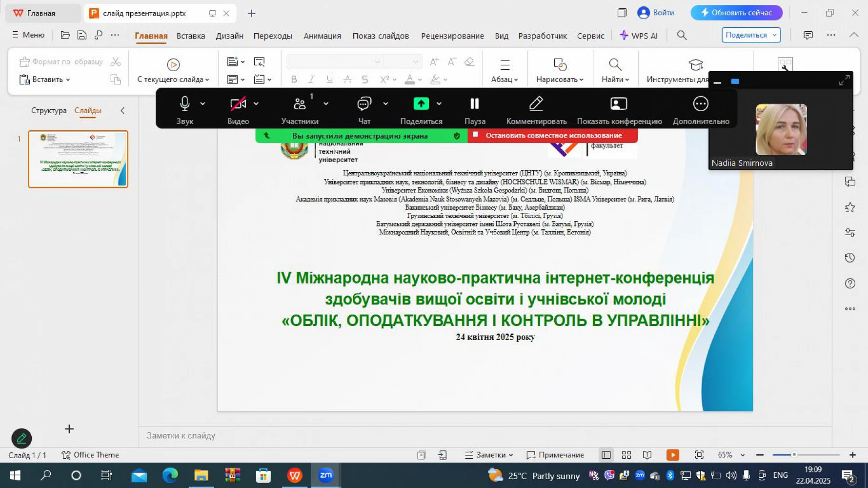
Task: Click Примечание comment button
Action: pyautogui.click(x=555, y=455)
